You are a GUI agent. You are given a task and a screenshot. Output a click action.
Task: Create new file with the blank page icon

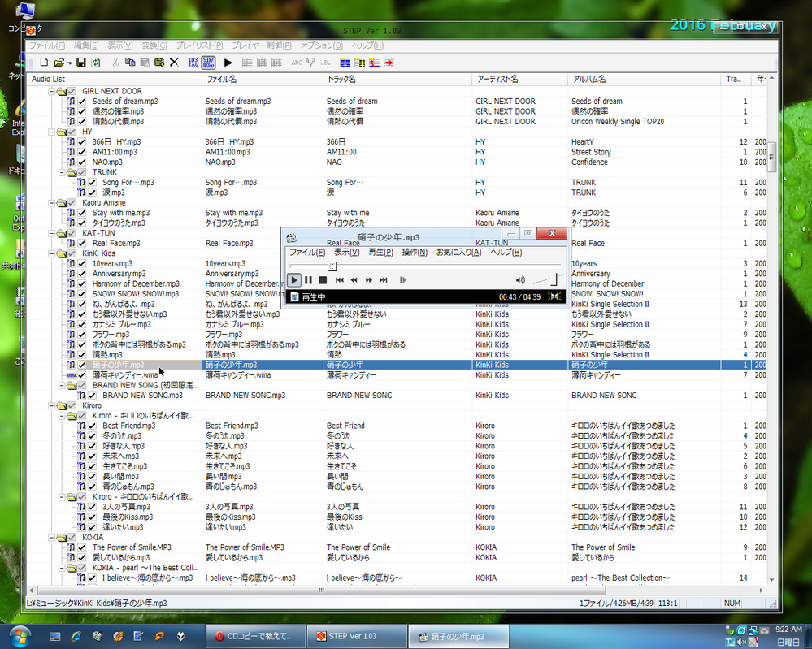tap(44, 63)
